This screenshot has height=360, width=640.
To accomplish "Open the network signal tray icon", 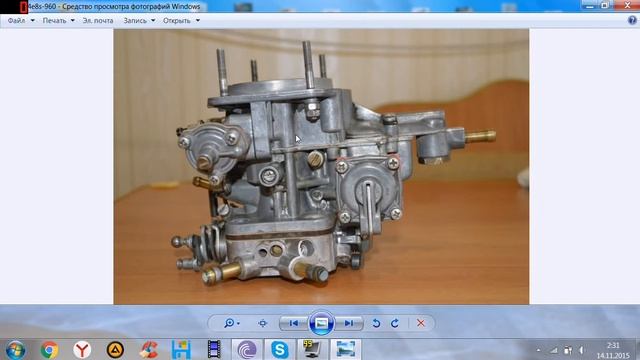I will click(554, 350).
